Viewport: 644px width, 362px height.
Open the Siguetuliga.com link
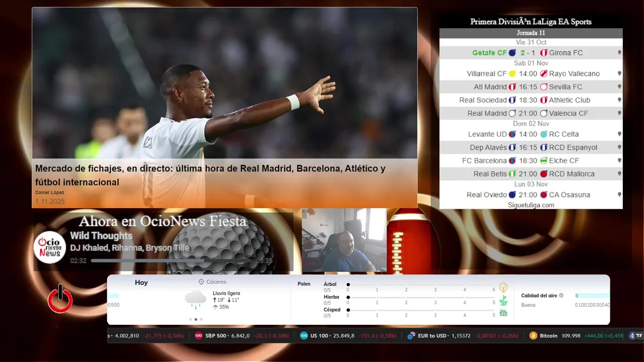click(531, 205)
